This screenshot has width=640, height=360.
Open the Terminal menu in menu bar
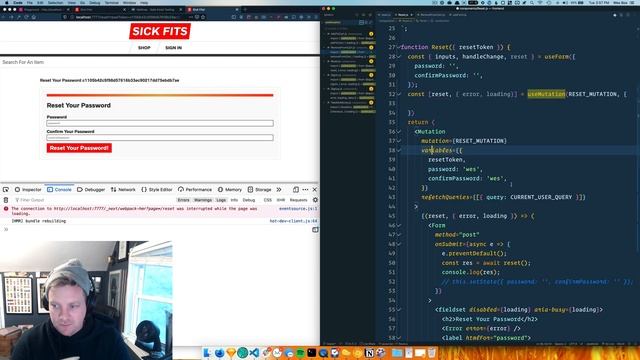[111, 2]
